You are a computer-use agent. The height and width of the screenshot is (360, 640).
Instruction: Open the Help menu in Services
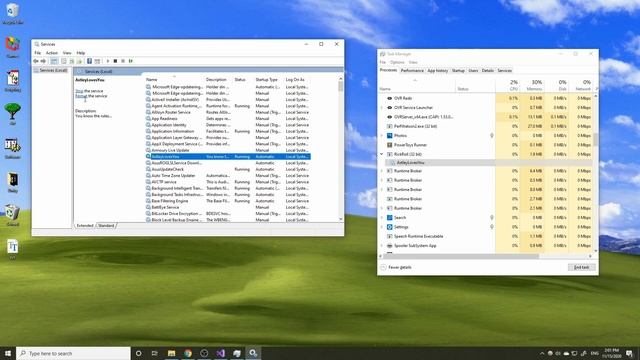coord(81,53)
